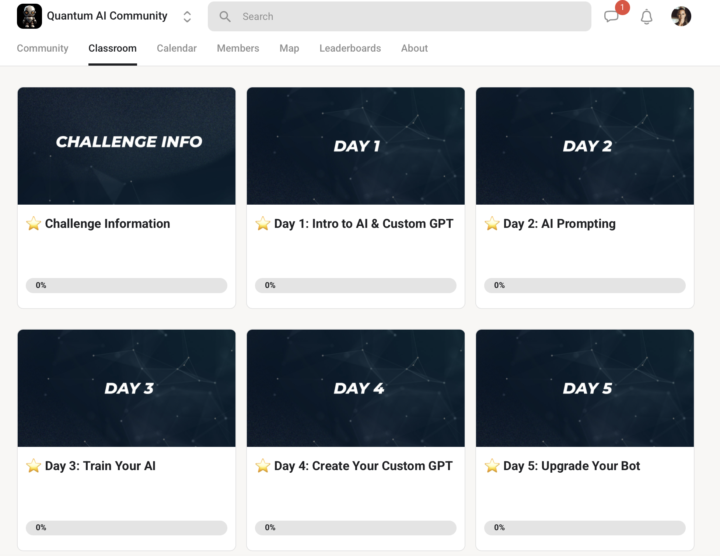
Task: Go to the Members tab
Action: pyautogui.click(x=238, y=48)
